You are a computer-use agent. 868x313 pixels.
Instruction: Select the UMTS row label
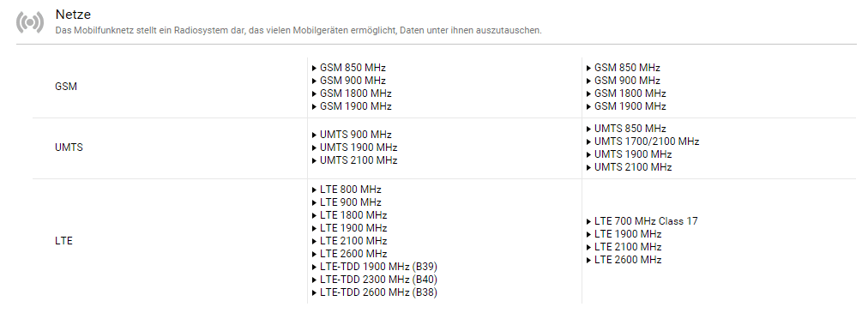pyautogui.click(x=69, y=147)
